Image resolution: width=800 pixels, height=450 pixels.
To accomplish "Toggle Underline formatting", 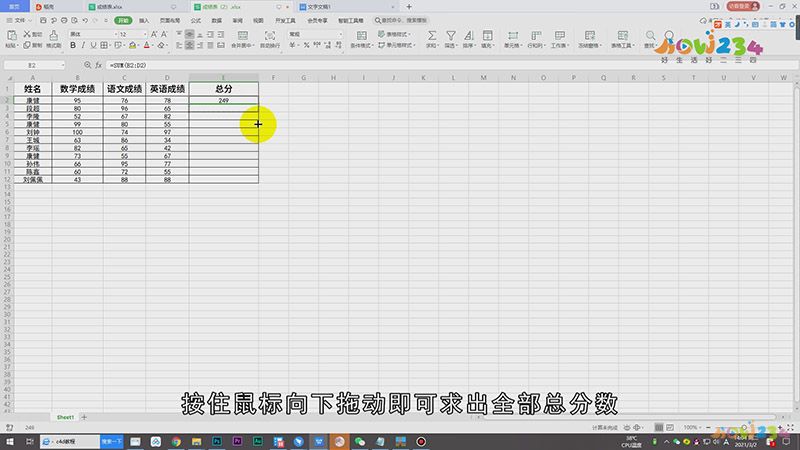I will [93, 45].
